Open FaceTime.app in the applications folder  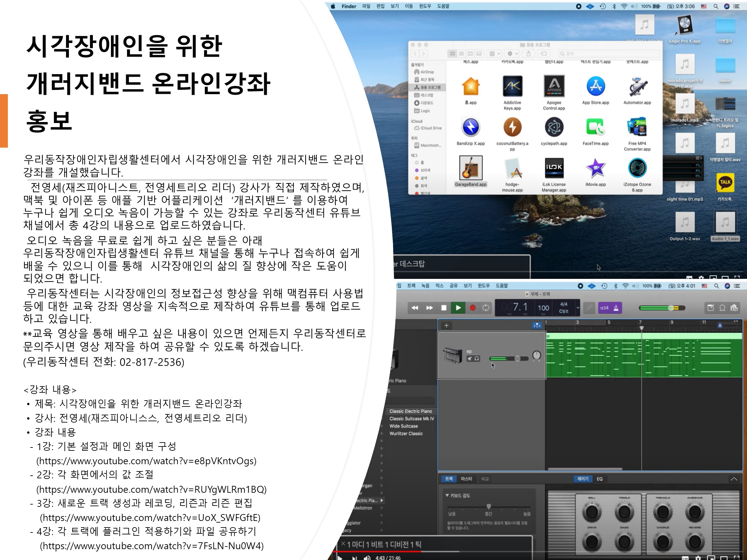[596, 127]
